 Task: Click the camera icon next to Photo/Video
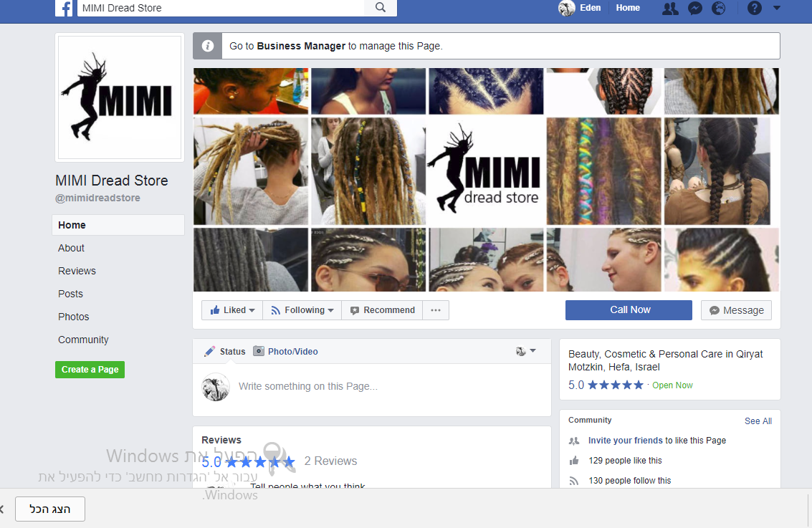coord(259,351)
